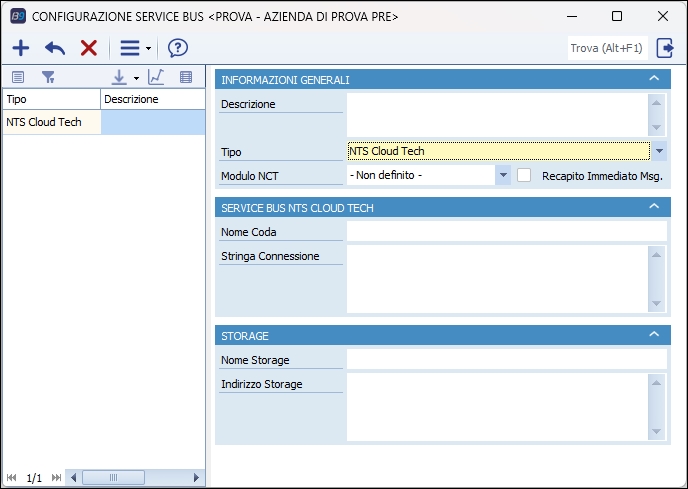Click the grid filter funnel icon
This screenshot has height=489, width=688.
47,77
